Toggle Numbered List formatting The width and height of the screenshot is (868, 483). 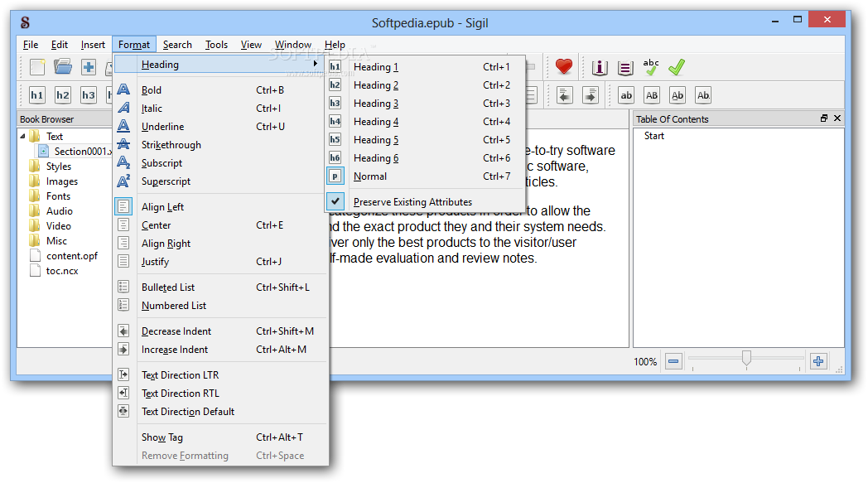220,305
